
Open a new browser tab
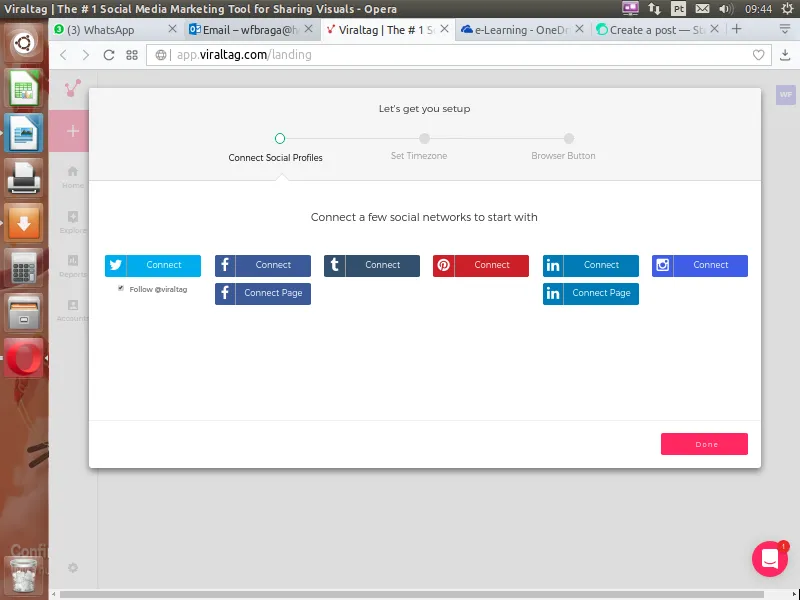[736, 29]
